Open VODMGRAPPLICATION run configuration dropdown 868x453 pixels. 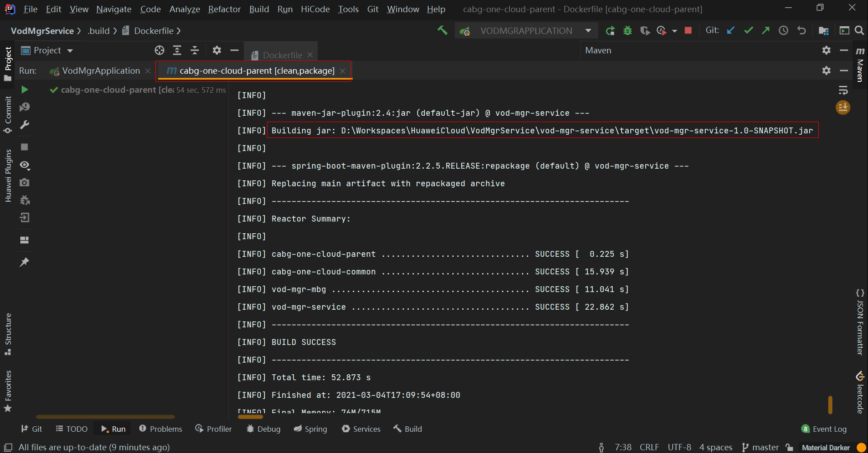pos(588,31)
